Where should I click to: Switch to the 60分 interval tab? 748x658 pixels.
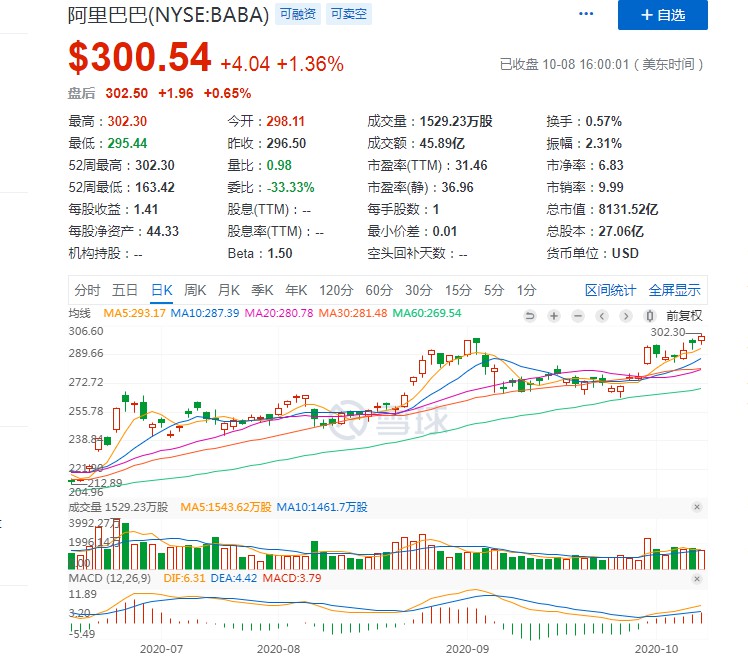[x=379, y=290]
